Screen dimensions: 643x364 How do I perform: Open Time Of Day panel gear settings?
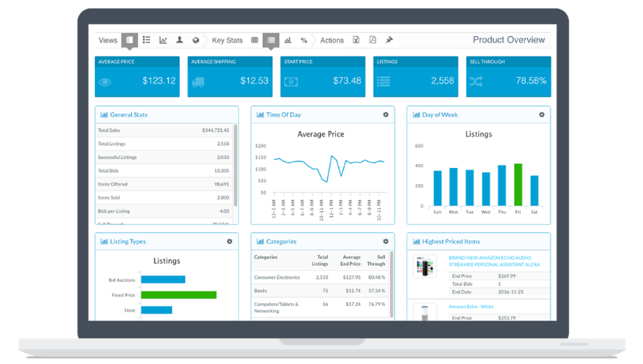[386, 115]
